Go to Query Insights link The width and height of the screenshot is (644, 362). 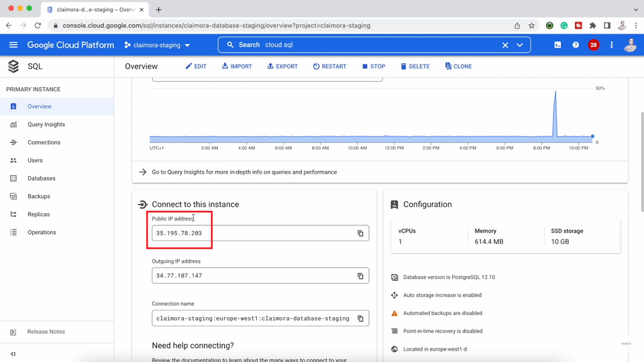tap(244, 172)
